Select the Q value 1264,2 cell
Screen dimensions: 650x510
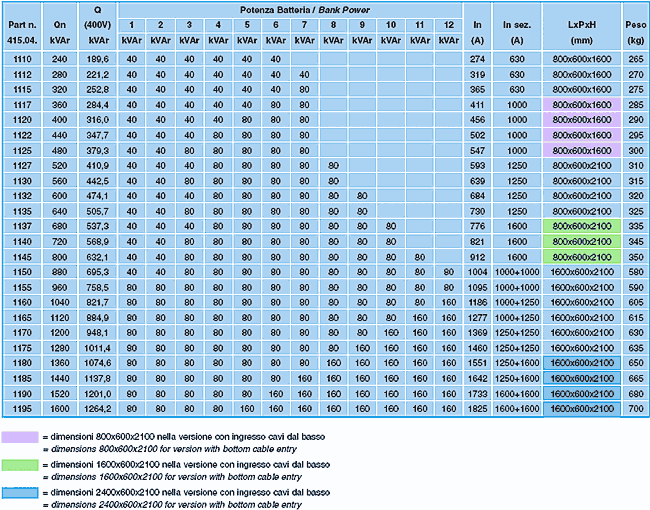pos(97,409)
